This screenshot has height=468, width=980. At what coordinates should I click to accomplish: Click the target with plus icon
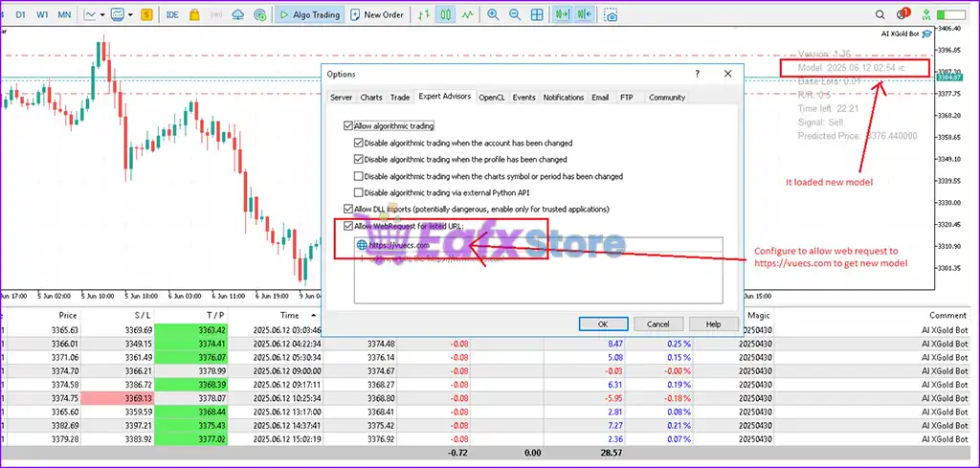pos(261,14)
